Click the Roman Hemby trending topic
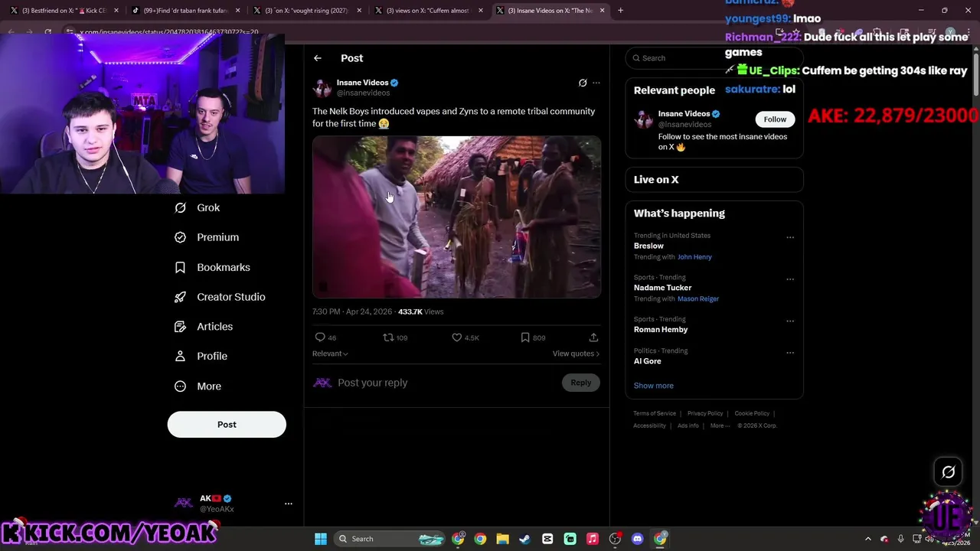 [661, 330]
